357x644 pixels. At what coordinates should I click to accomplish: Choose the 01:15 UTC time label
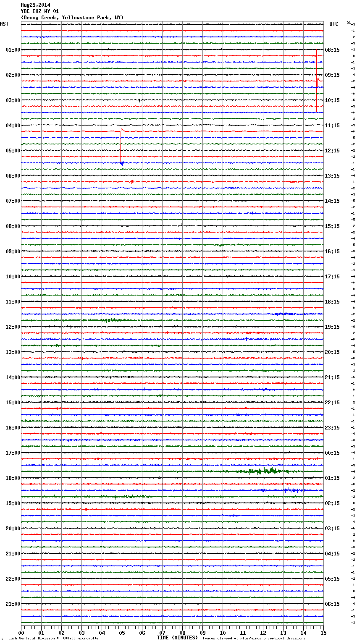point(332,478)
